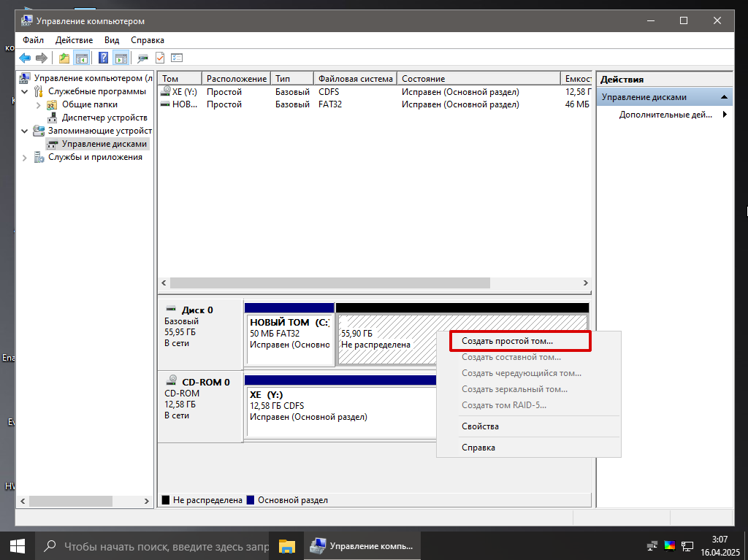The image size is (748, 560).
Task: Open Диспетчер устройств in the tree
Action: click(104, 118)
